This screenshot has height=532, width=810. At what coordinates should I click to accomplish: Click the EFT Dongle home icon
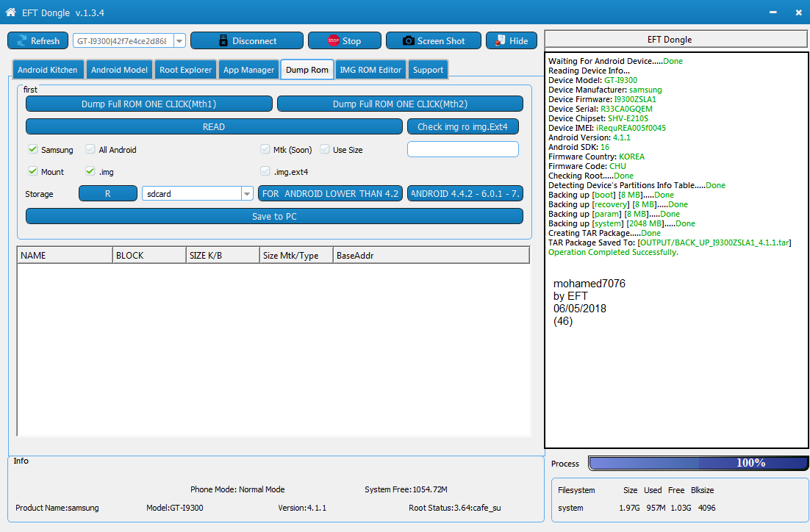10,12
